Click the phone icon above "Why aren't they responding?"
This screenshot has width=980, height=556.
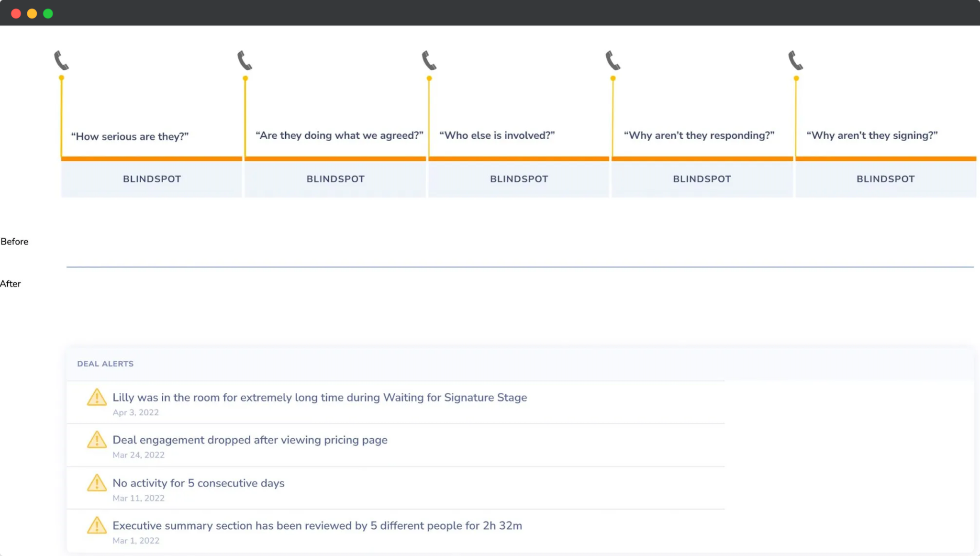pyautogui.click(x=612, y=59)
